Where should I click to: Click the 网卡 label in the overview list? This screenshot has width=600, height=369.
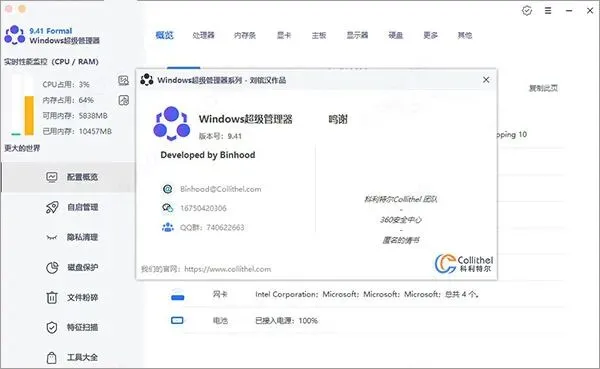220,294
